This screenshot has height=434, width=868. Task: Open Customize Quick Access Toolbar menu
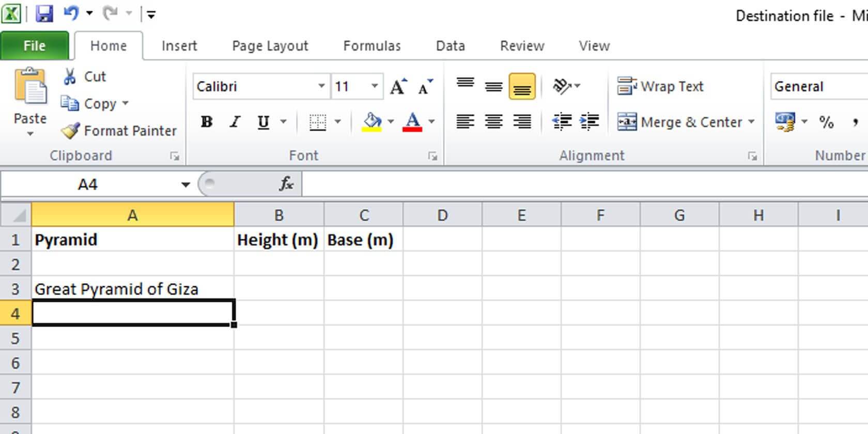(151, 14)
